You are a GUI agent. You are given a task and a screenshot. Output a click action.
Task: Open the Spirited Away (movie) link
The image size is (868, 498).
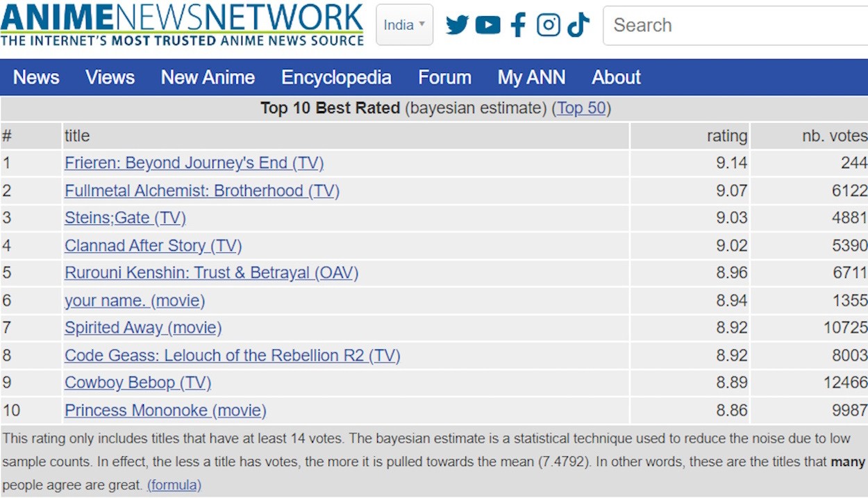coord(143,327)
